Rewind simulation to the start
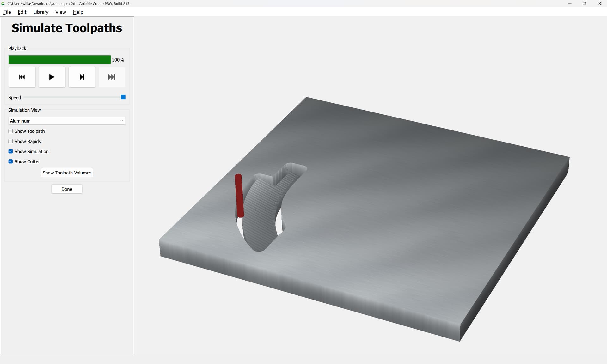Screen dimensions: 607x364 [x=22, y=77]
